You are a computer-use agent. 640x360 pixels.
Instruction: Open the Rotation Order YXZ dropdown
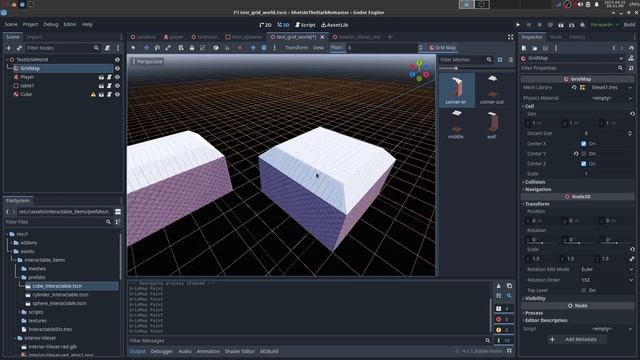607,280
